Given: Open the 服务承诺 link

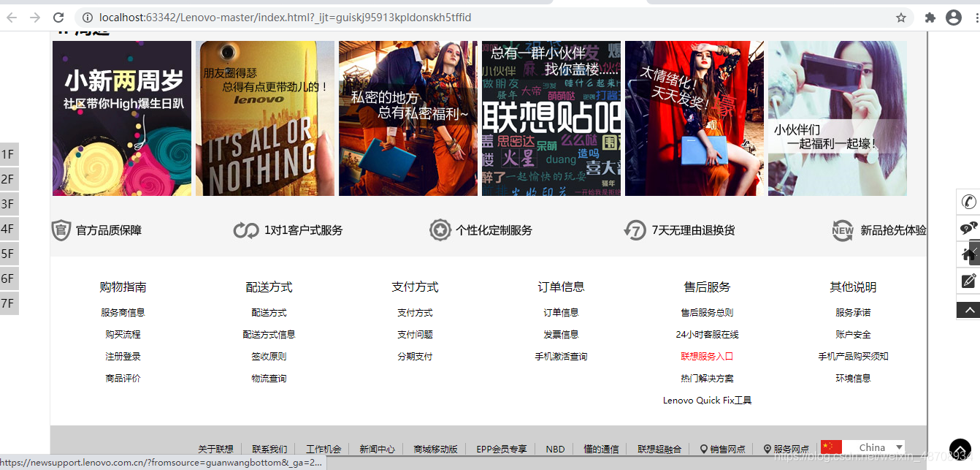Looking at the screenshot, I should [853, 312].
